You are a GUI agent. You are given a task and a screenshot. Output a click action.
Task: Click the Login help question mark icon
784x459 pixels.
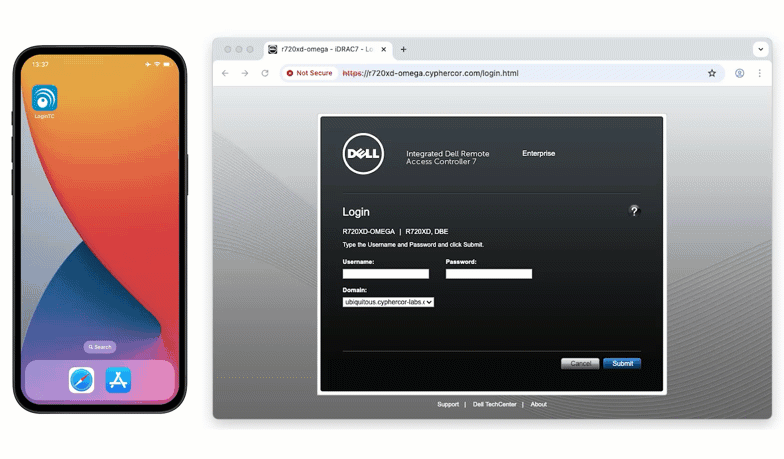point(633,211)
